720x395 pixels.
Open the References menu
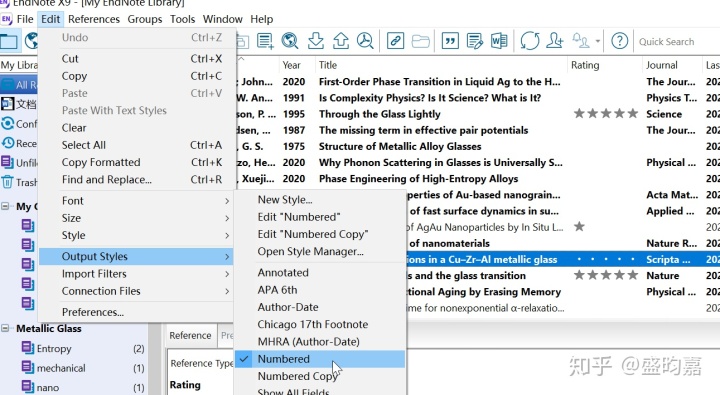[x=94, y=19]
